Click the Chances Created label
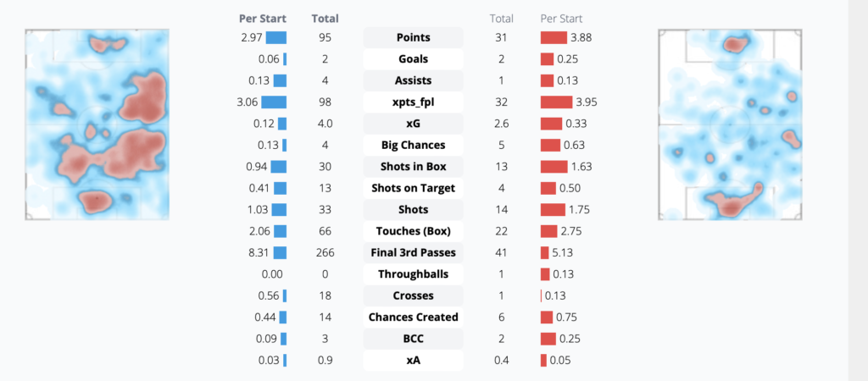The image size is (868, 381). [413, 317]
